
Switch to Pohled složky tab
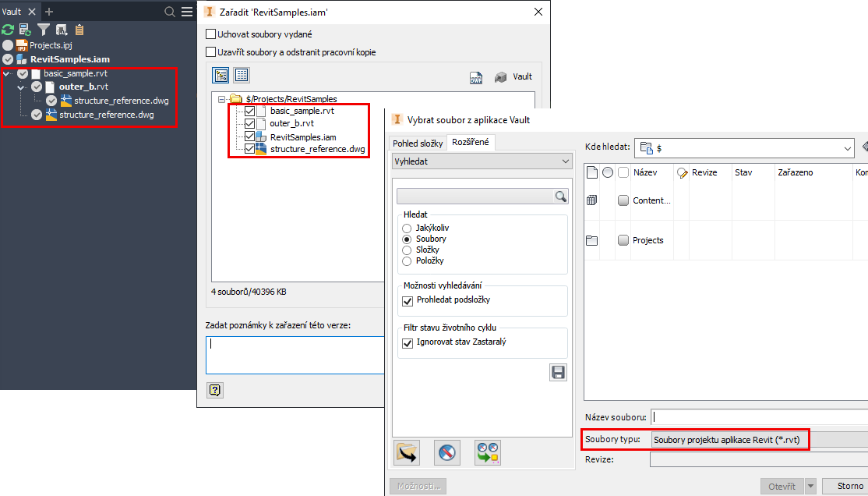(x=418, y=143)
